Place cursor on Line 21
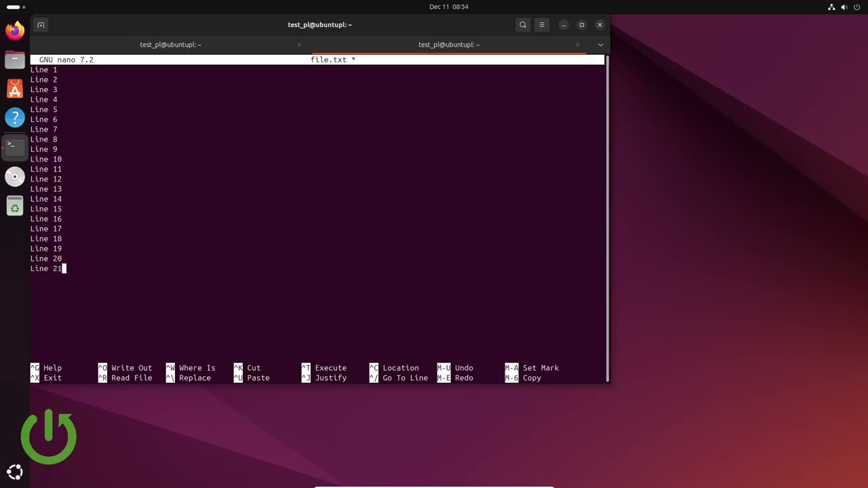The height and width of the screenshot is (488, 868). coord(46,269)
